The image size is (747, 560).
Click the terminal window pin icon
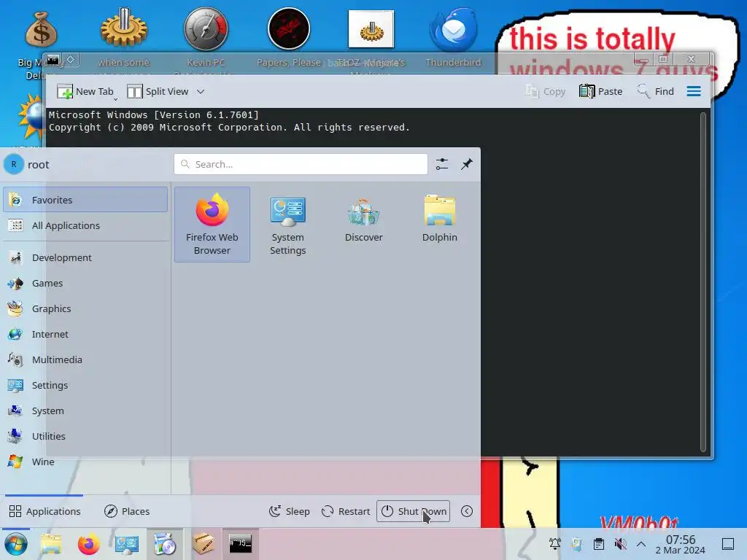pos(71,60)
